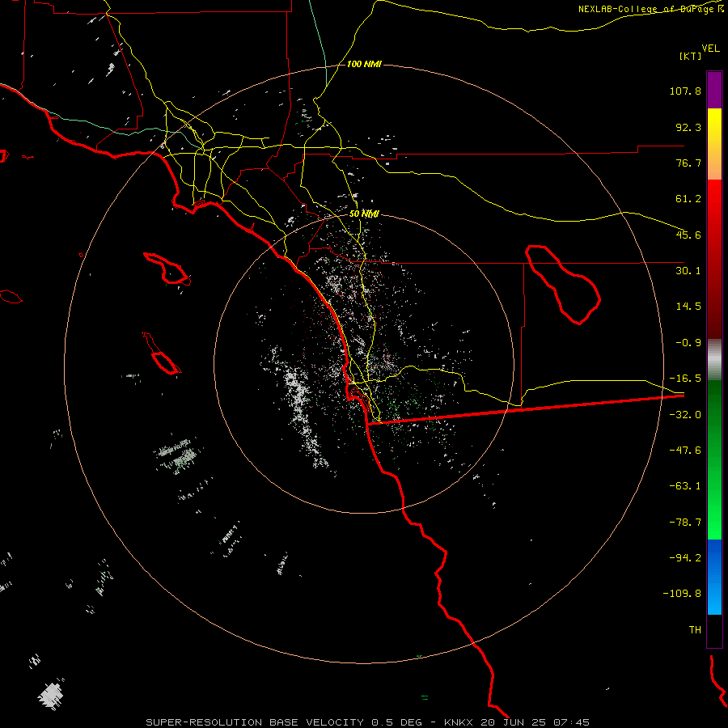Click the gray segment of the velocity color bar
Screen dimensions: 728x728
(714, 360)
